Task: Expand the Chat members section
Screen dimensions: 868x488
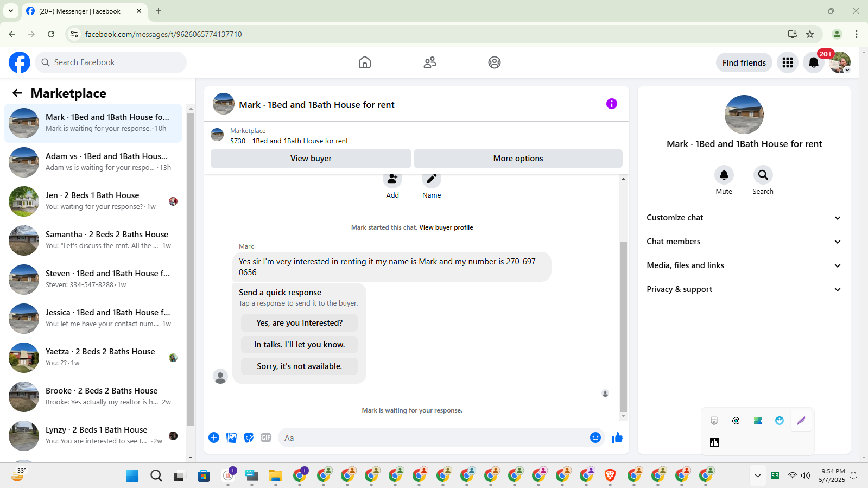Action: click(x=744, y=242)
